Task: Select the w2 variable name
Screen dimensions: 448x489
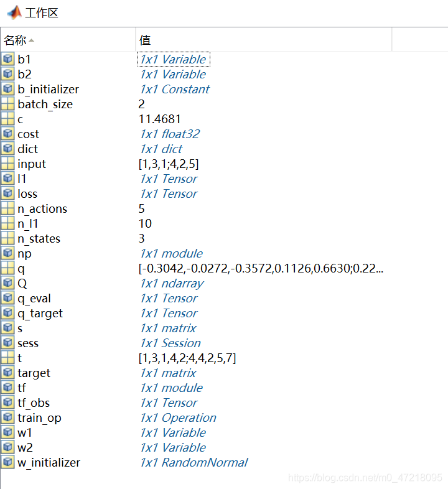Action: (25, 447)
